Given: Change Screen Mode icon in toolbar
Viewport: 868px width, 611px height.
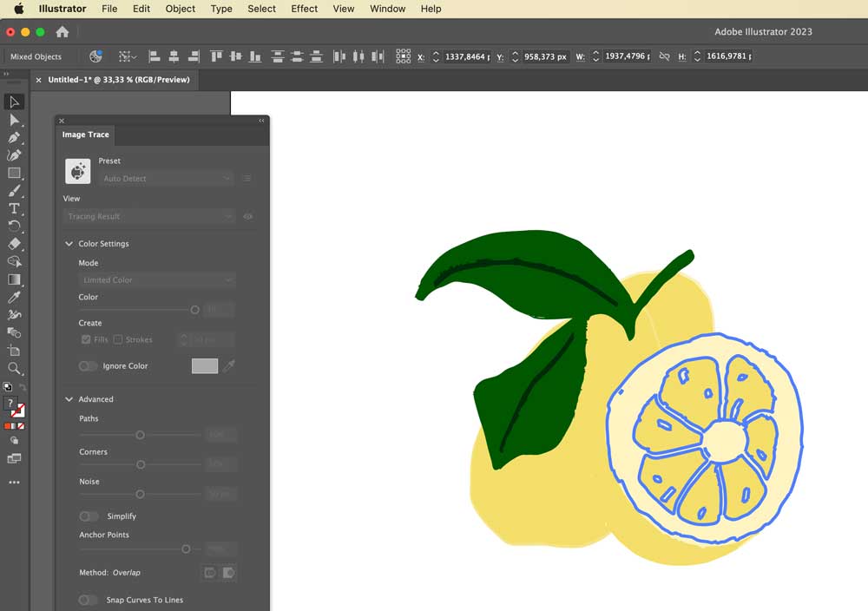Looking at the screenshot, I should (x=15, y=458).
